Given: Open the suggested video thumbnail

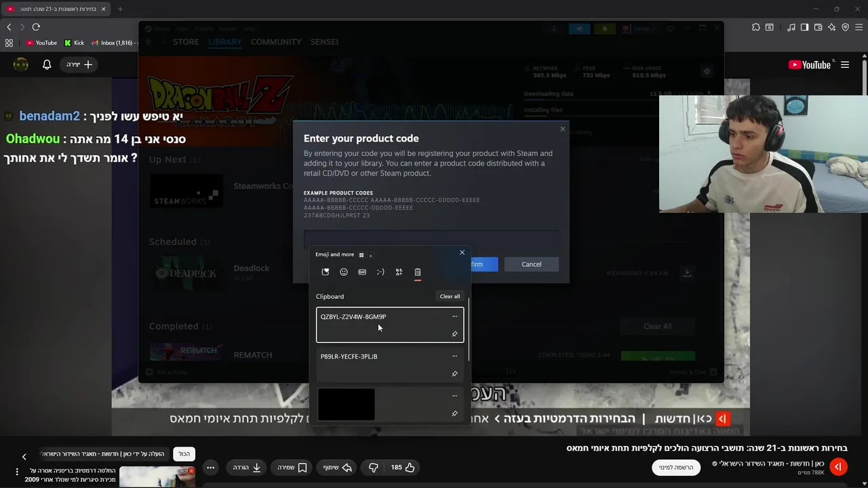Looking at the screenshot, I should point(157,476).
